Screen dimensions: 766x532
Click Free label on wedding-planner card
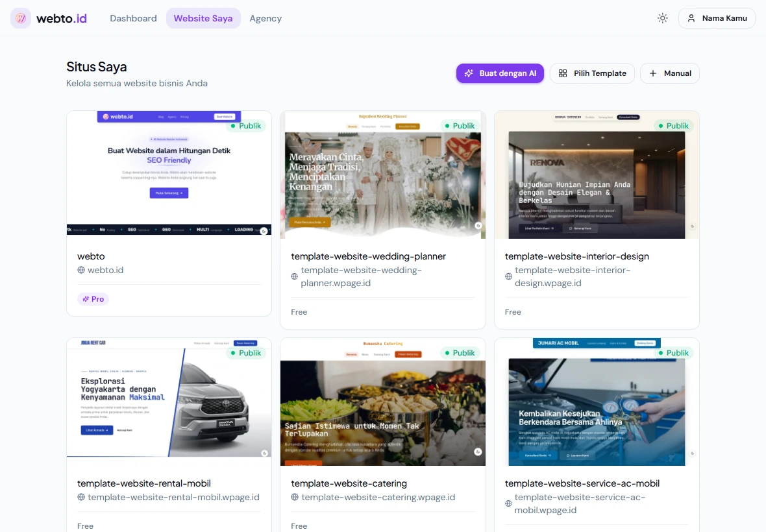(x=299, y=312)
